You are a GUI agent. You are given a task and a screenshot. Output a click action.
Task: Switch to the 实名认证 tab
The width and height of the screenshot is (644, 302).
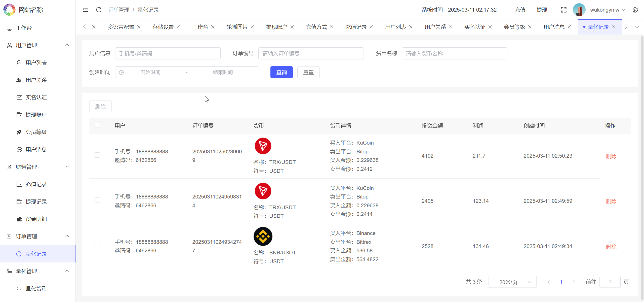475,26
